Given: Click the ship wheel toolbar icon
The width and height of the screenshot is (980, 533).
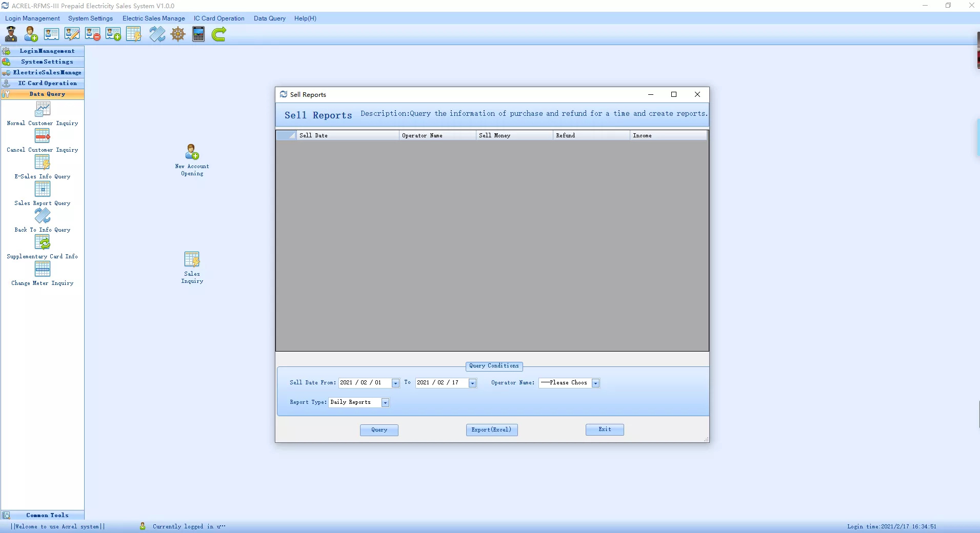Looking at the screenshot, I should [178, 34].
